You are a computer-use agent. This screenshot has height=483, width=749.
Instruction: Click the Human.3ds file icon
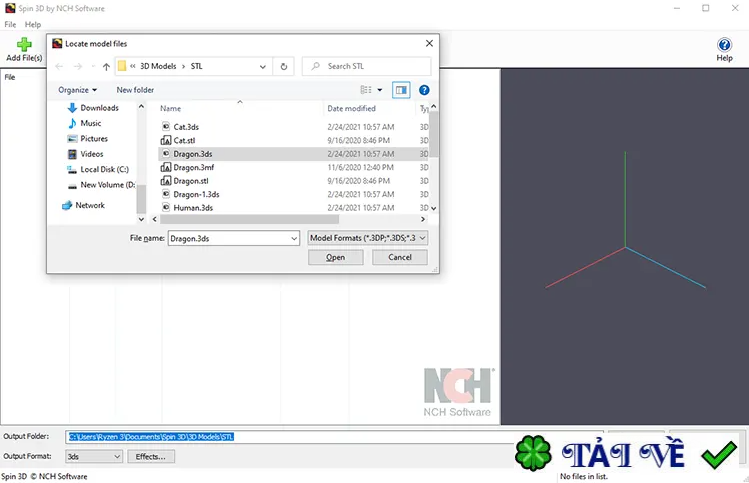click(166, 207)
